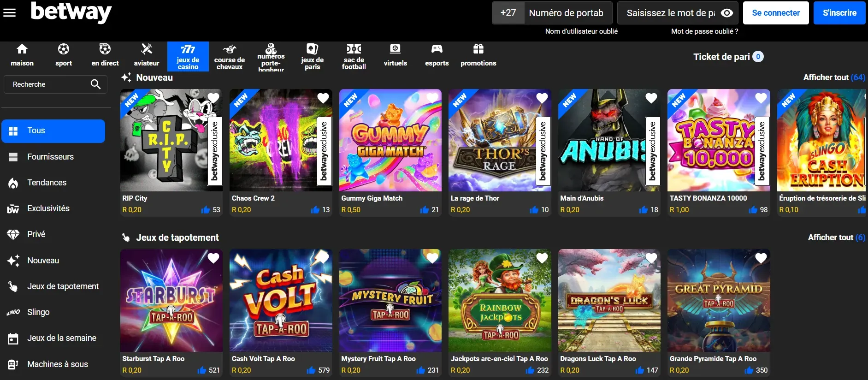Select Nouveau in sidebar

(x=53, y=261)
